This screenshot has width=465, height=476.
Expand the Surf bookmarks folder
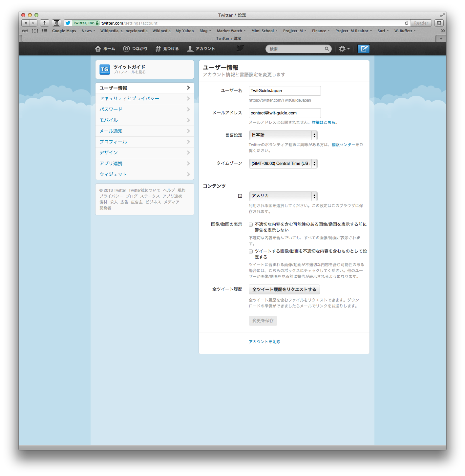pyautogui.click(x=383, y=31)
